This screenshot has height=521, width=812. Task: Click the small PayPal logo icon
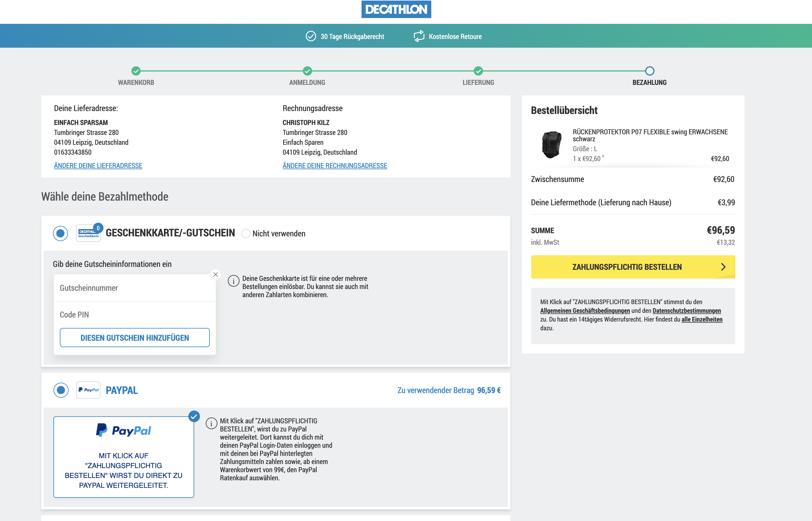point(88,390)
